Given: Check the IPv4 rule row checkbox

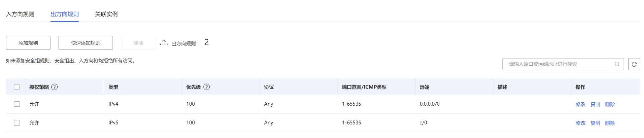Looking at the screenshot, I should (17, 104).
